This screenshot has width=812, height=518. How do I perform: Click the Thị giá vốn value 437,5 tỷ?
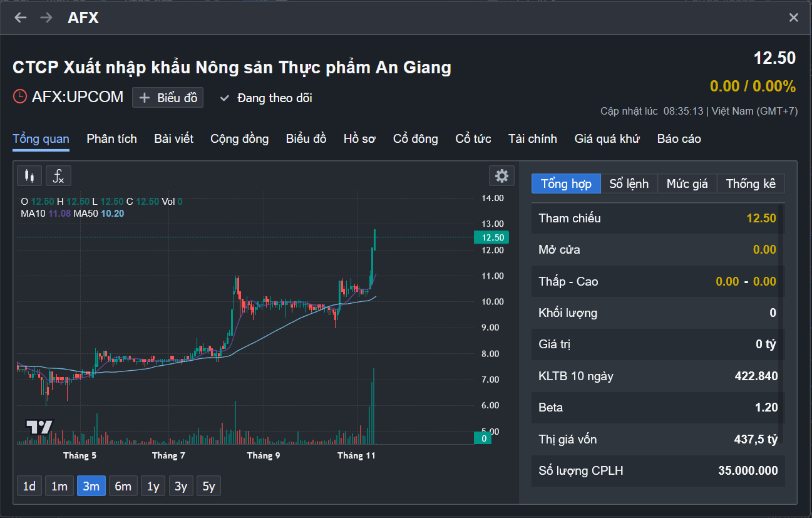pos(756,439)
